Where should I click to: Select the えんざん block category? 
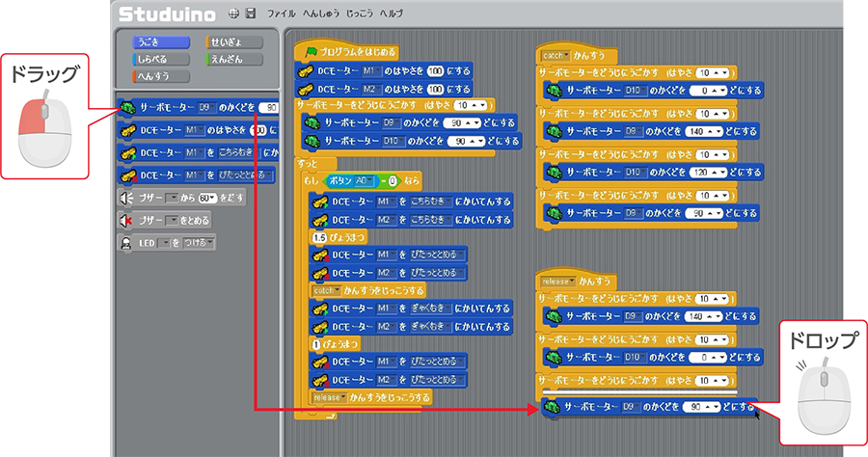[230, 59]
